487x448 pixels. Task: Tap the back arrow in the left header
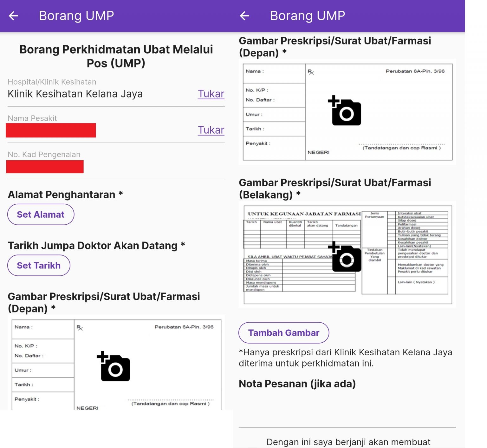tap(13, 16)
